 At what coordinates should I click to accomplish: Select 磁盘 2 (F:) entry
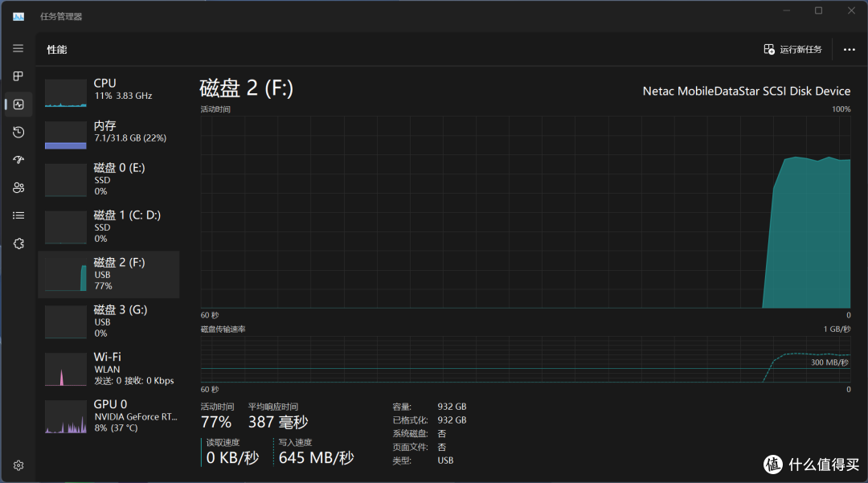(x=109, y=274)
